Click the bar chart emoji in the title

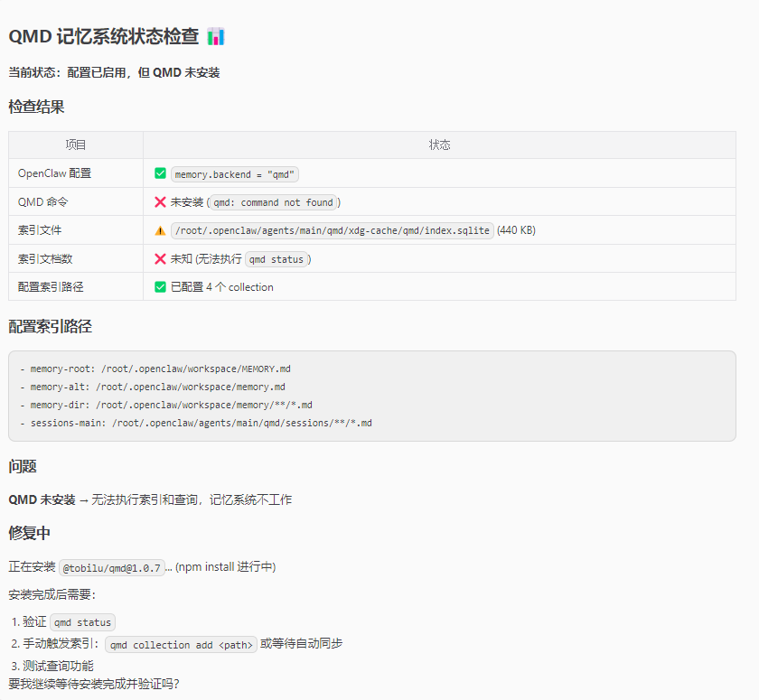tap(216, 37)
